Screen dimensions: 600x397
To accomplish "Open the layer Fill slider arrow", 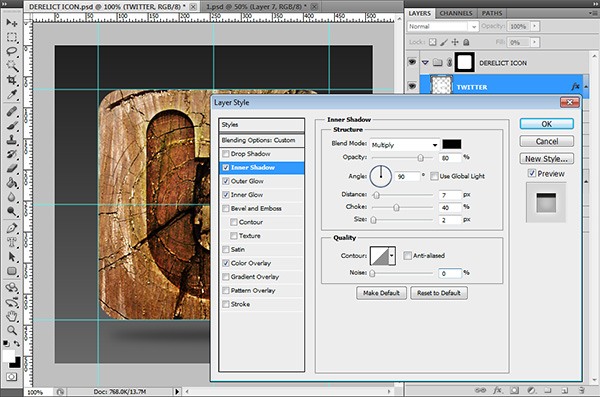I will (535, 42).
